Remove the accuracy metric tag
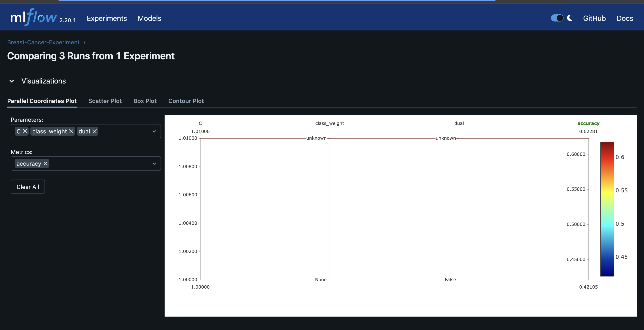The image size is (644, 330). point(45,163)
